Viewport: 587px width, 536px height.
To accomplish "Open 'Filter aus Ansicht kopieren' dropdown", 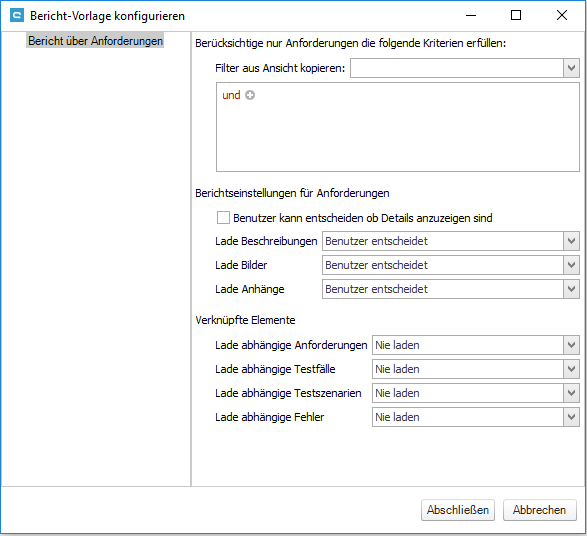I will 571,68.
